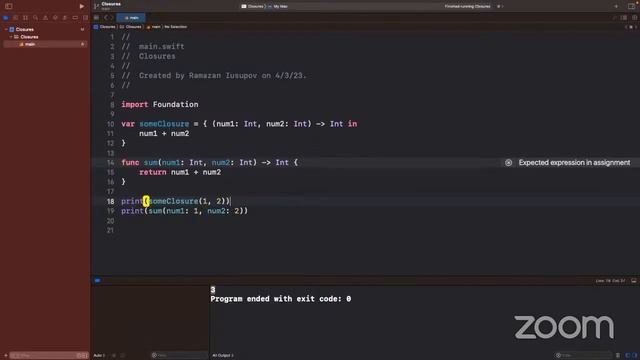640x360 pixels.
Task: Click Expected expression in assignment error
Action: [574, 162]
